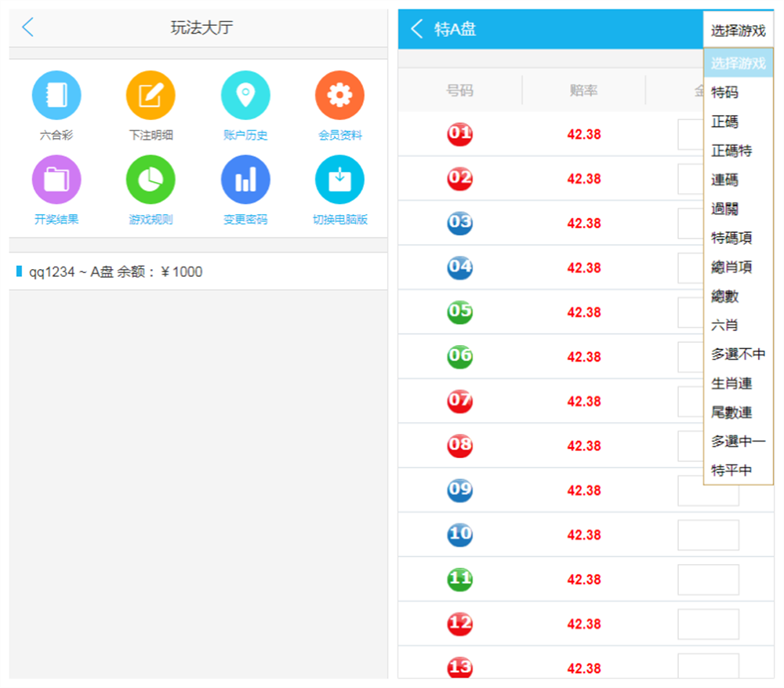Open 变更密码 to change password

[x=245, y=179]
